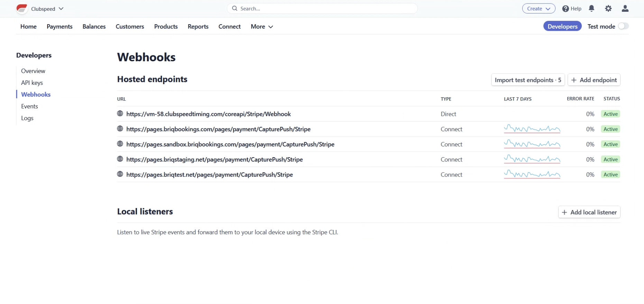
Task: Click the STATUS column header
Action: click(611, 99)
